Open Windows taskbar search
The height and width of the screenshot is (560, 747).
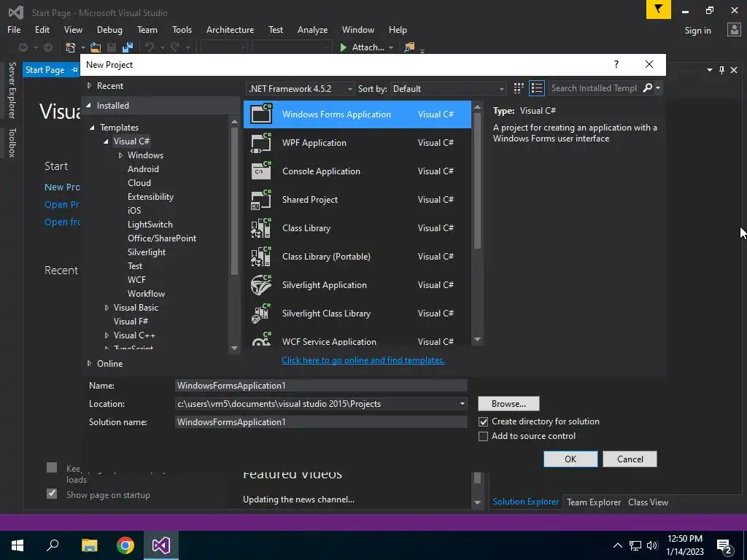pyautogui.click(x=53, y=545)
